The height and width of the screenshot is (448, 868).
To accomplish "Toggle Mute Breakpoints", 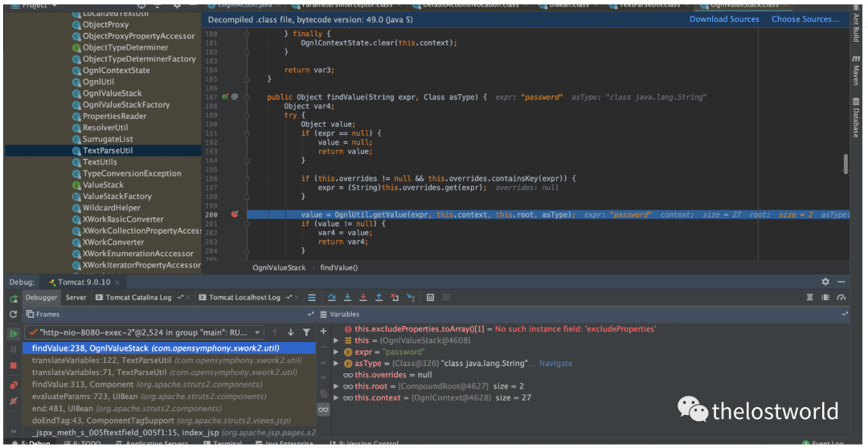I will click(x=14, y=400).
